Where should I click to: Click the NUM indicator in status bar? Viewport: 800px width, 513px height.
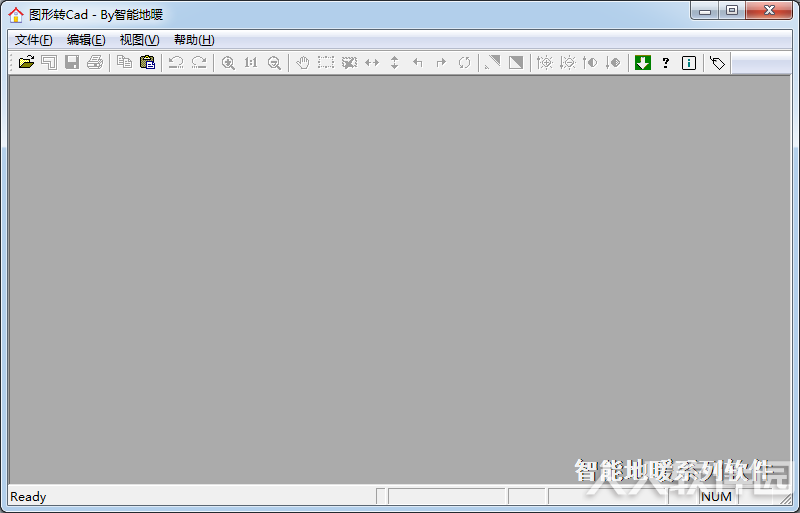[x=716, y=497]
